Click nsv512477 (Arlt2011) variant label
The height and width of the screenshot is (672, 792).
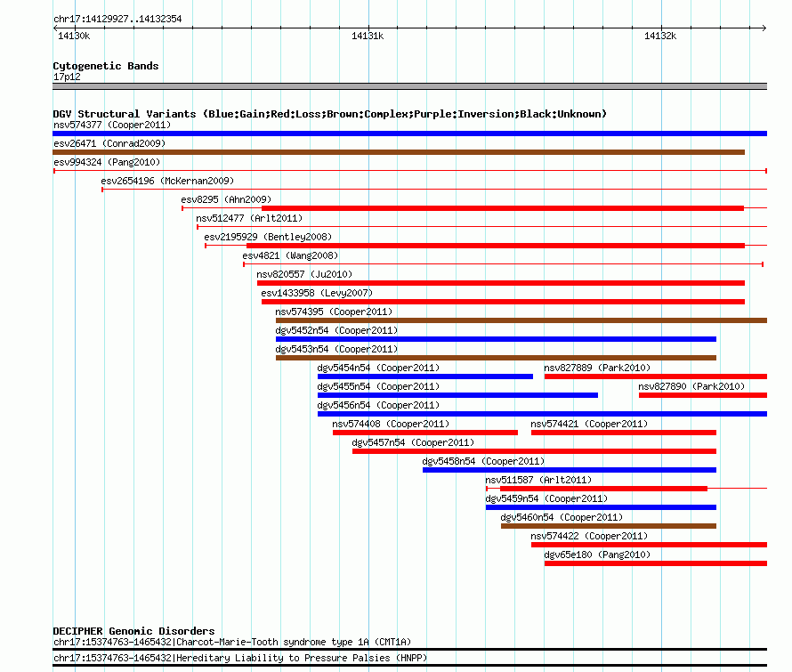click(249, 218)
